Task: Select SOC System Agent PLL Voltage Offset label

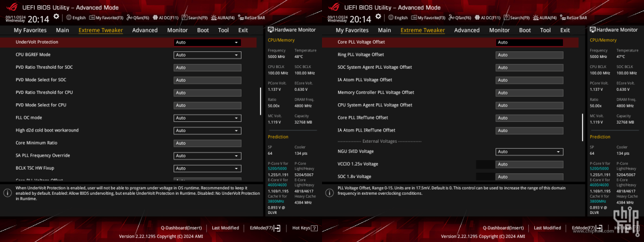Action: (x=374, y=67)
